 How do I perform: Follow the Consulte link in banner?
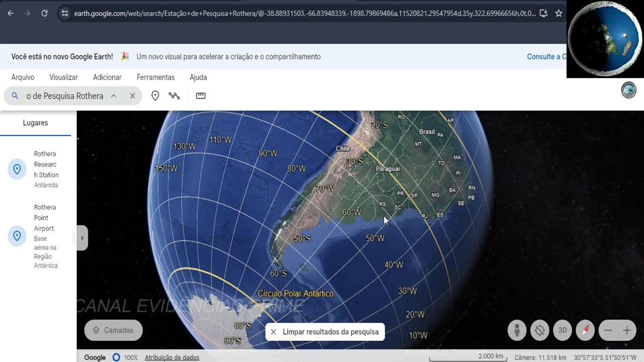[x=547, y=57]
